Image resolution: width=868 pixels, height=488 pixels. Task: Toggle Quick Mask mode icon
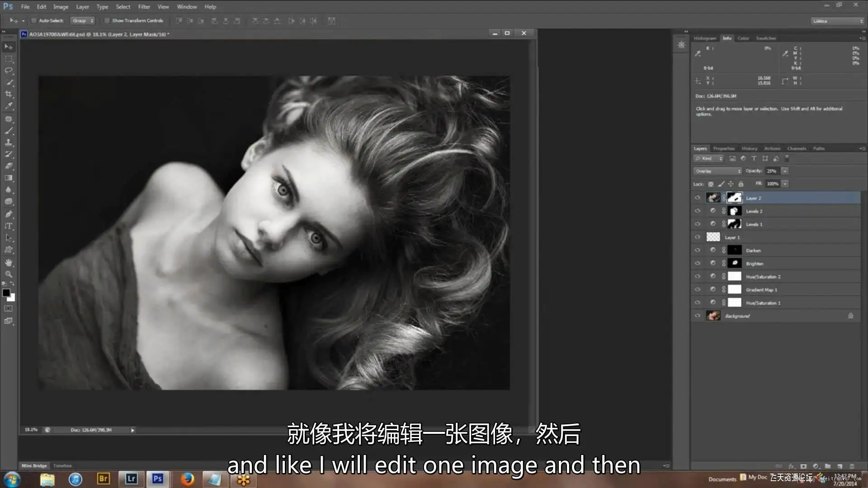9,309
